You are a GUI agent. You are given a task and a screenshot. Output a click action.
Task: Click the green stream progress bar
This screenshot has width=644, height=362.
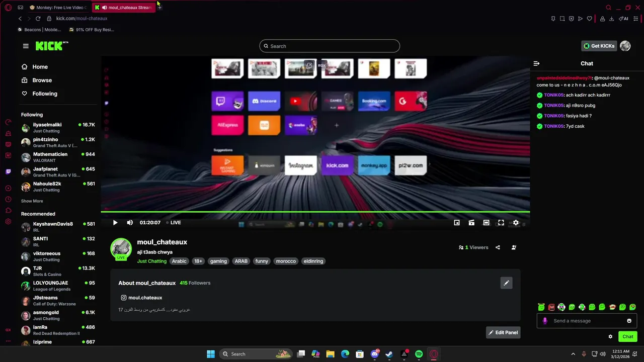315,212
